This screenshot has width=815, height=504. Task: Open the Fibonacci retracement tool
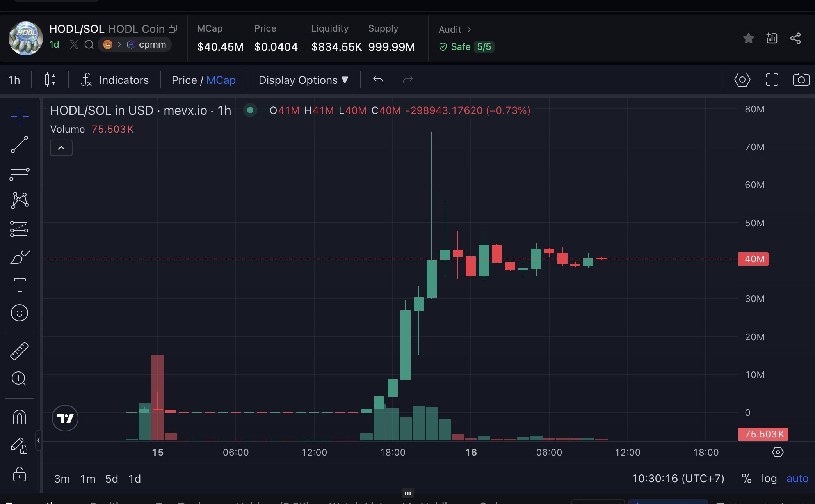(20, 172)
